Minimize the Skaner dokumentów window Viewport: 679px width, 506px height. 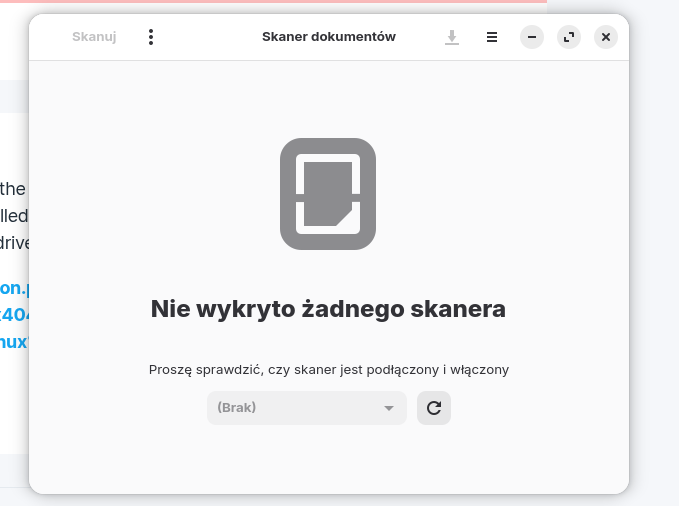[532, 37]
